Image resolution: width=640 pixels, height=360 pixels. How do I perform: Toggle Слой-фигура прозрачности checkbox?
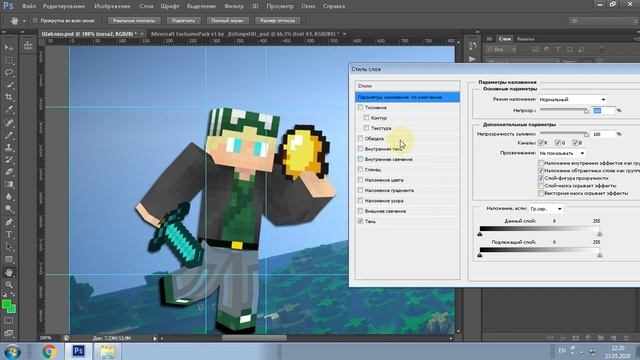tap(541, 178)
